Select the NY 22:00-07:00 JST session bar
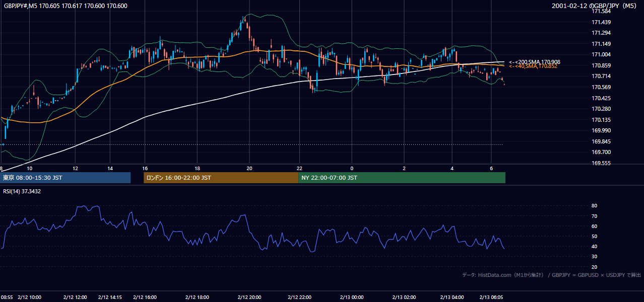The image size is (644, 302). click(x=402, y=178)
